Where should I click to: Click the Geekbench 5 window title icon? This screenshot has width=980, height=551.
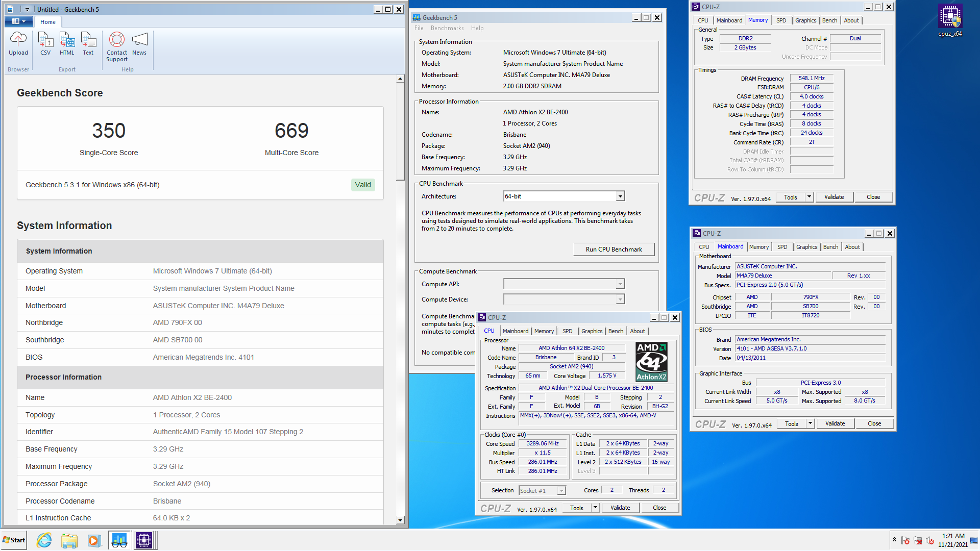(416, 18)
